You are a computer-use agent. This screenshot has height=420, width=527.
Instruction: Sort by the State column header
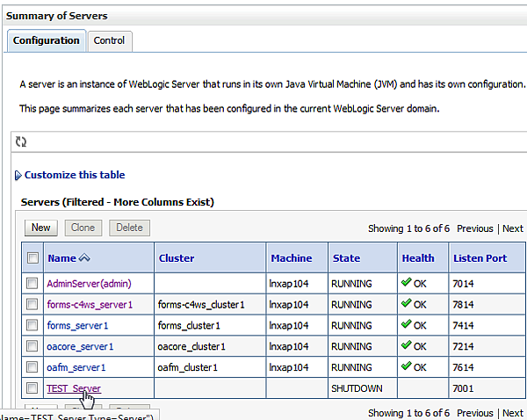point(346,258)
